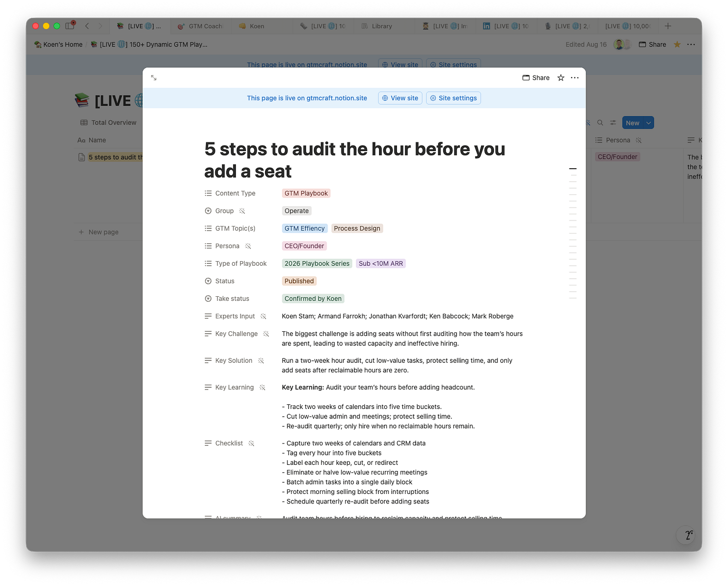The height and width of the screenshot is (586, 728).
Task: Switch to the LinkedIn LIVE tab
Action: click(x=506, y=26)
